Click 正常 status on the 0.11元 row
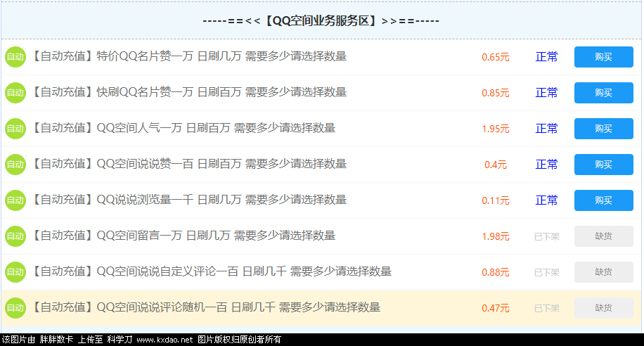This screenshot has width=644, height=346. pos(547,200)
